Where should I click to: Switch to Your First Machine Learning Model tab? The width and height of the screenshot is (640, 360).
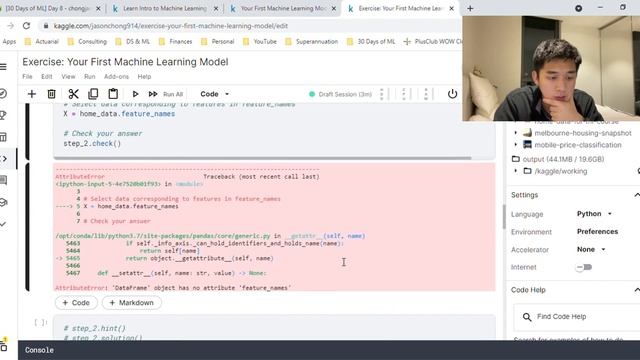click(282, 8)
